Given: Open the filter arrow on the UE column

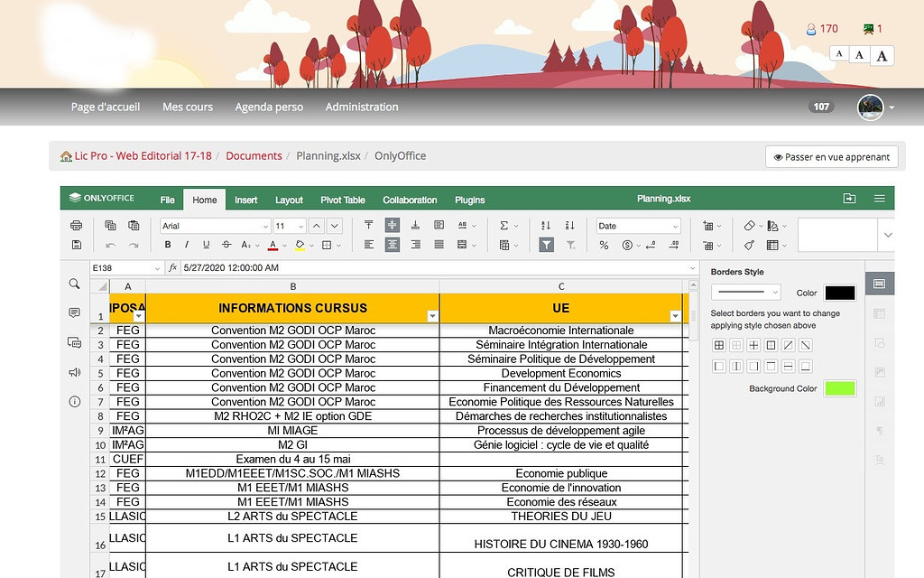Looking at the screenshot, I should coord(675,314).
